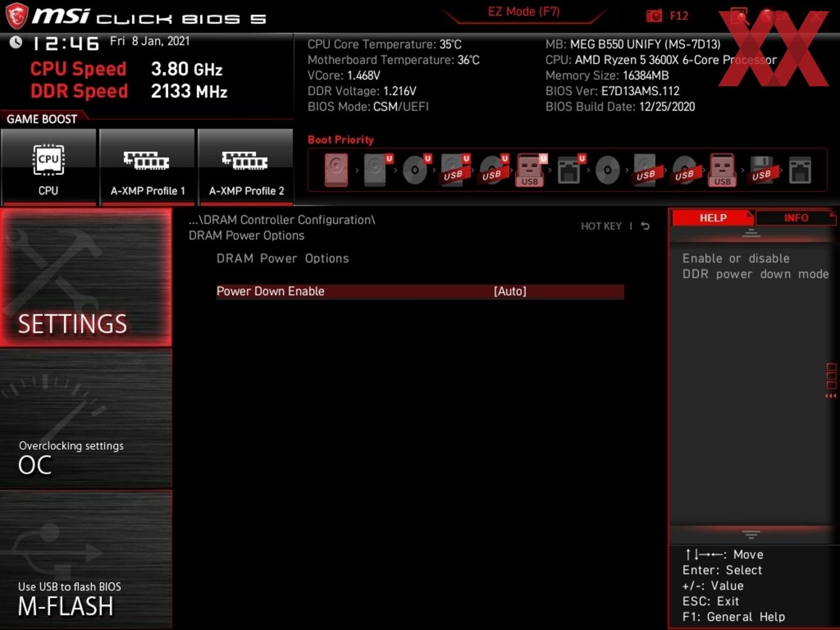Click the Boot Priority heading
This screenshot has height=630, width=840.
tap(341, 140)
